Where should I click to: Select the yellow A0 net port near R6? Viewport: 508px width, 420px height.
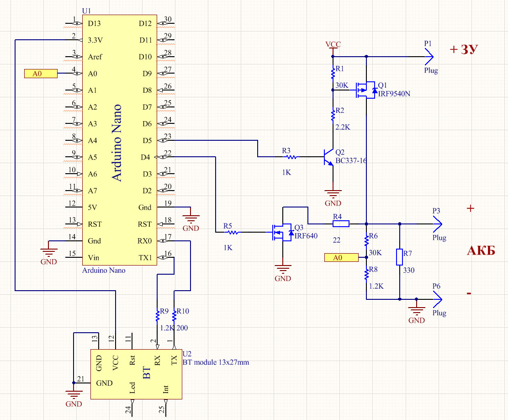(x=341, y=257)
